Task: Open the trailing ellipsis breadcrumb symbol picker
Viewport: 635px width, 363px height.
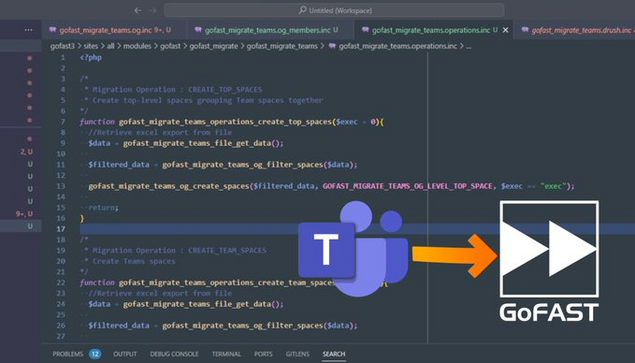Action: 468,47
